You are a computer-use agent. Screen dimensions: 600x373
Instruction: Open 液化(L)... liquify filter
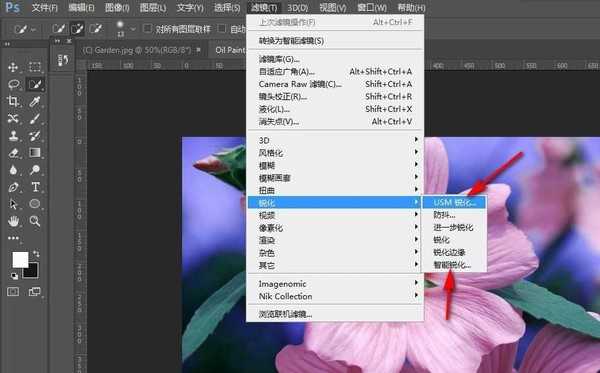tap(335, 109)
